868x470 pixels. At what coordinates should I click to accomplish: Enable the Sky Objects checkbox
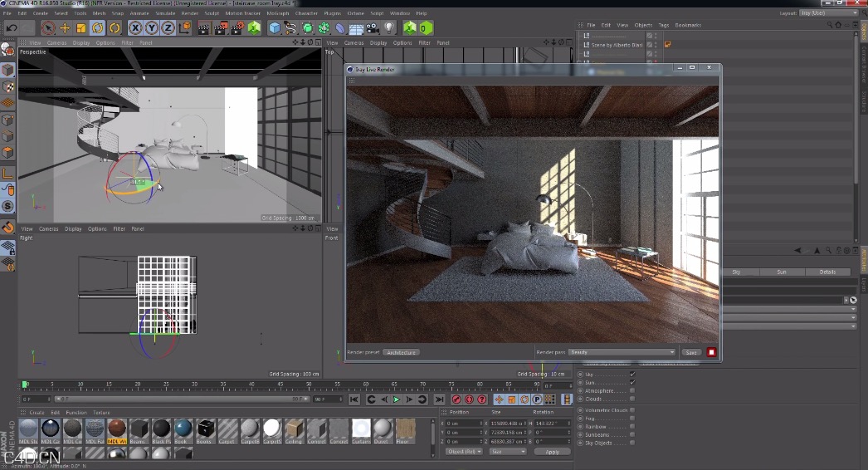(632, 443)
